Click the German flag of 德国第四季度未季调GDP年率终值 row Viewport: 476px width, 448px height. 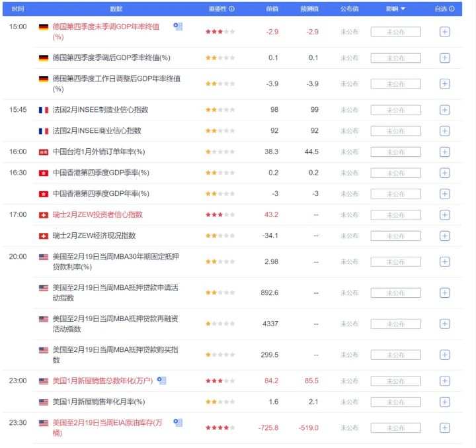(x=44, y=27)
